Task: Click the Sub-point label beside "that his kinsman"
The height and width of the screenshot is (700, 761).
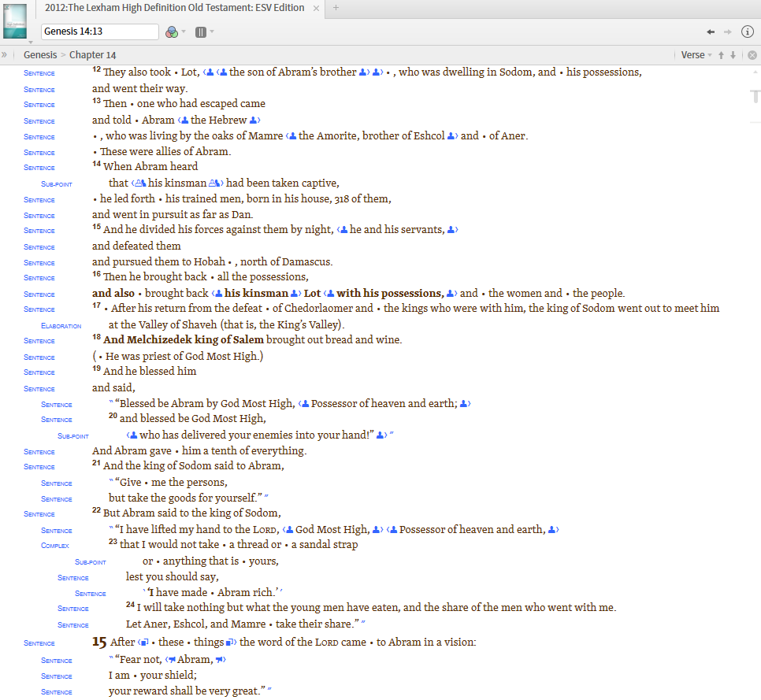Action: (x=56, y=184)
